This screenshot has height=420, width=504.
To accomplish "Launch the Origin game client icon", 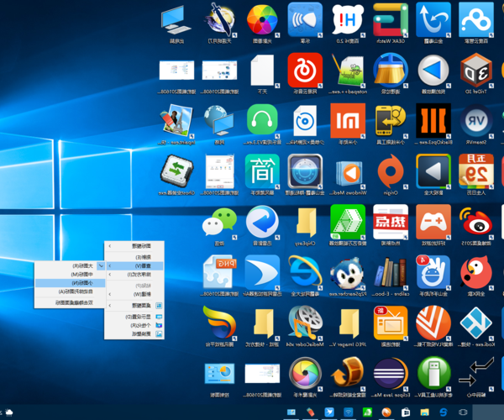I will 390,172.
